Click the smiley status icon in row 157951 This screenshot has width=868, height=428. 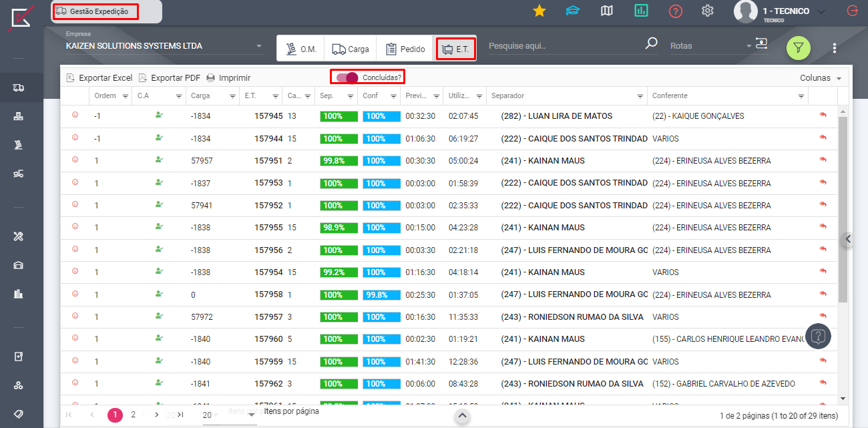pos(75,160)
